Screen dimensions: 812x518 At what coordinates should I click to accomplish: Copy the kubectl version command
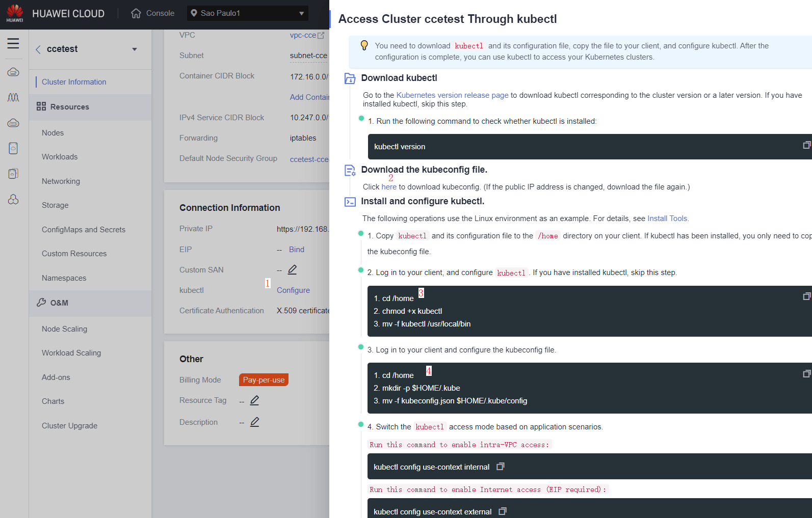pos(806,146)
